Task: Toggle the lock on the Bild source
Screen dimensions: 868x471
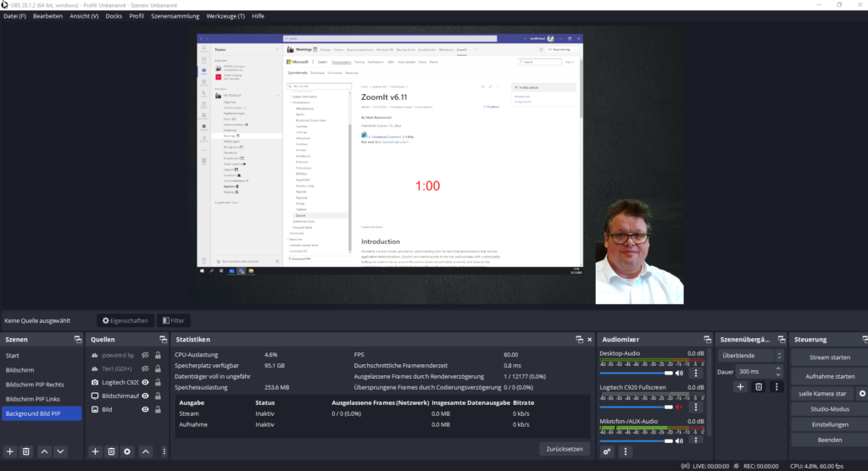Action: click(x=158, y=409)
